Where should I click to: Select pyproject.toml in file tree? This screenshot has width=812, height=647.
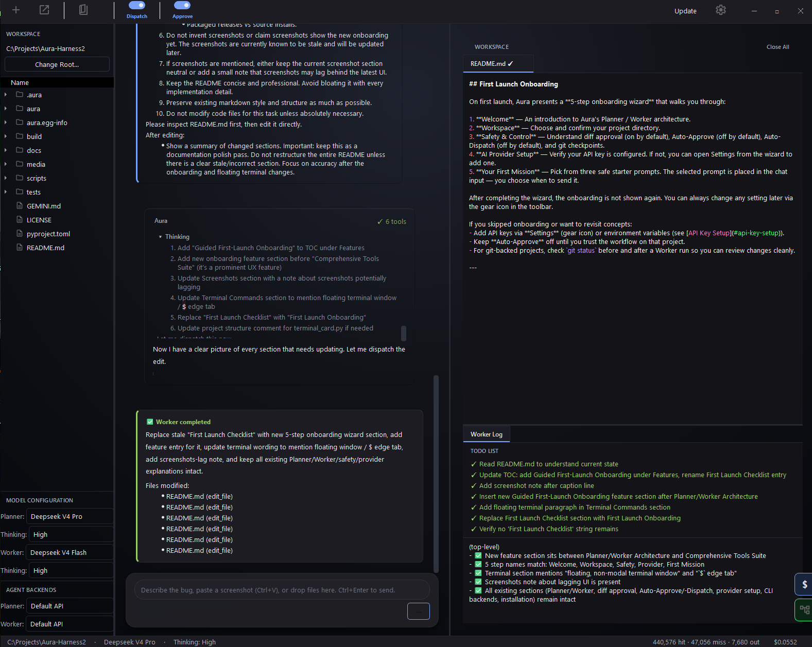pos(48,234)
